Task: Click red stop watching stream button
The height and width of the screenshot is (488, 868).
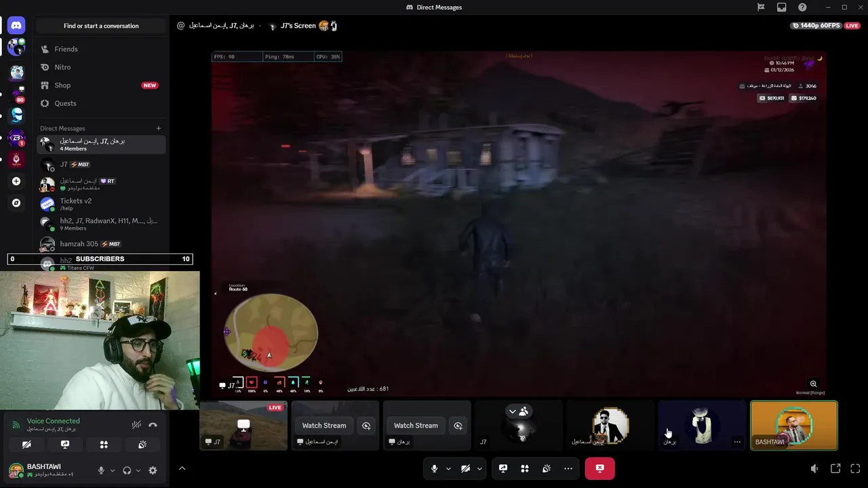Action: pos(599,468)
